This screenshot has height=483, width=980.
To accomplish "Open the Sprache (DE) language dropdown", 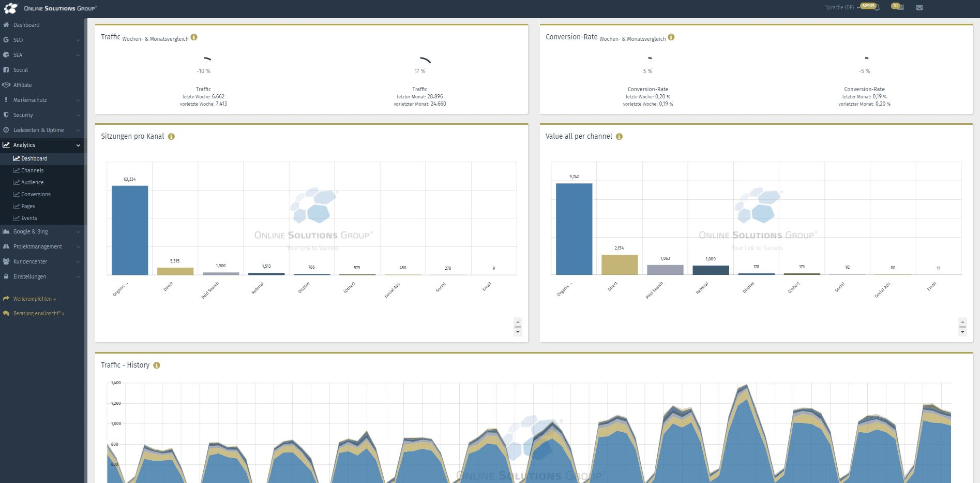I will click(842, 8).
